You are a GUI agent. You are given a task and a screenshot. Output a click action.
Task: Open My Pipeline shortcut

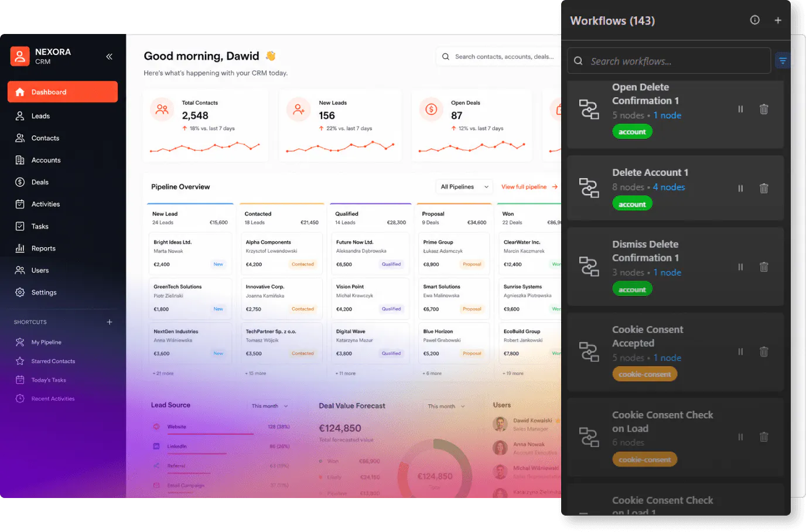coord(46,342)
